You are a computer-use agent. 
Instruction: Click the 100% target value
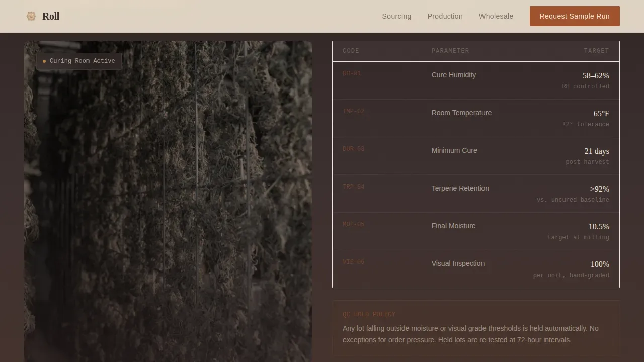click(600, 264)
